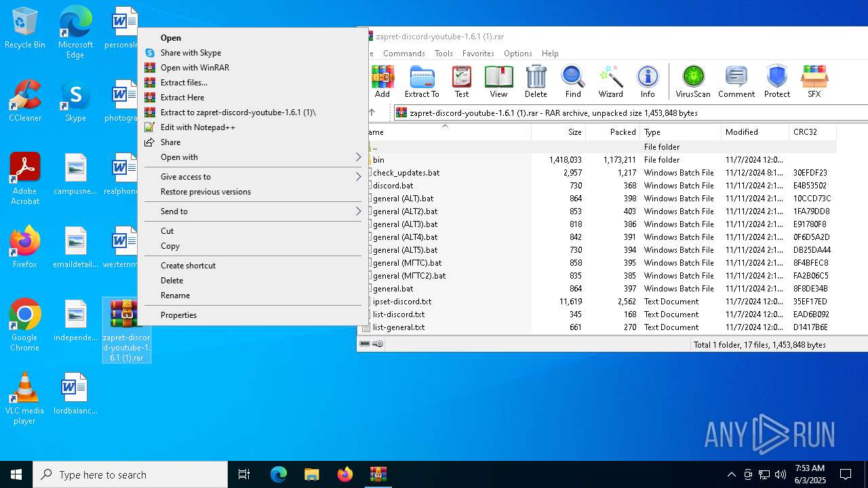The width and height of the screenshot is (868, 488).
Task: Open the Favorites menu in WinRAR
Action: click(x=478, y=54)
